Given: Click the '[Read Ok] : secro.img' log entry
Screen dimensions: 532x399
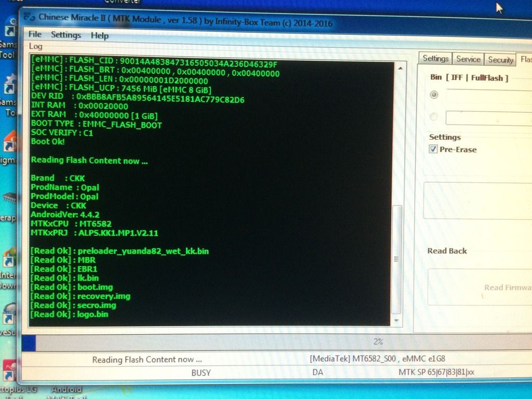Looking at the screenshot, I should coord(73,305).
